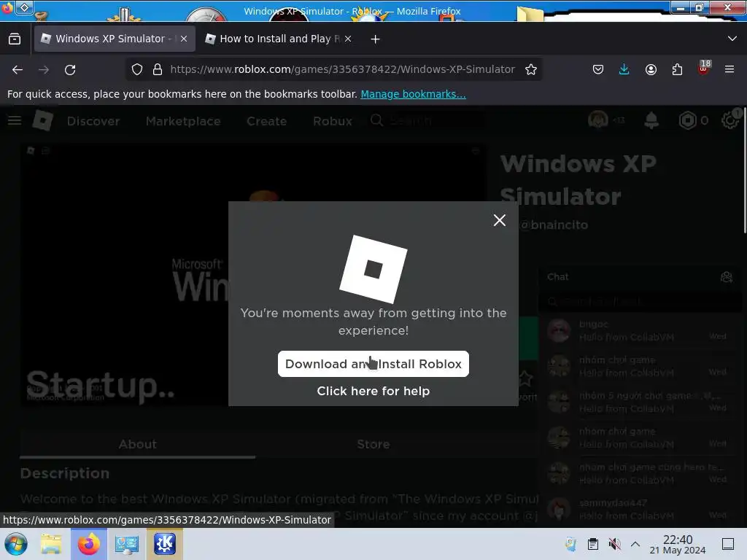Show site security padlock info

coord(158,69)
